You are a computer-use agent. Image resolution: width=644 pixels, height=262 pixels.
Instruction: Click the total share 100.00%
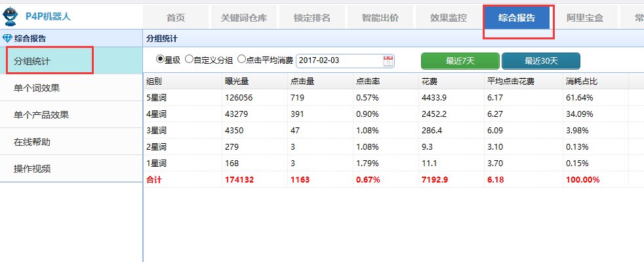[x=583, y=180]
